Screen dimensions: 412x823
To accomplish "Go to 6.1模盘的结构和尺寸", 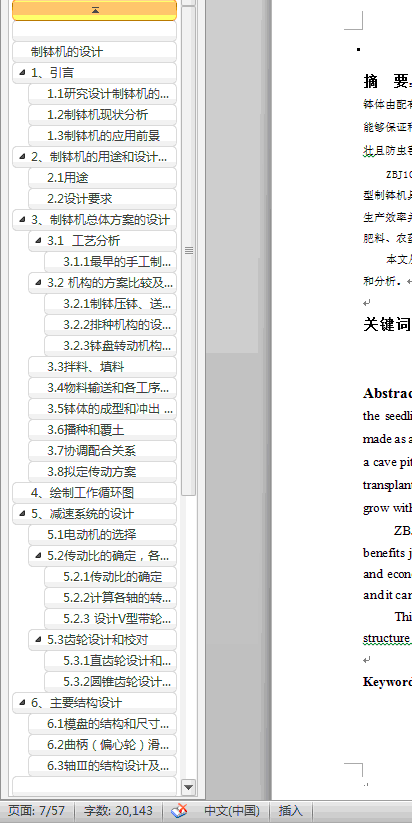I will pos(102,723).
